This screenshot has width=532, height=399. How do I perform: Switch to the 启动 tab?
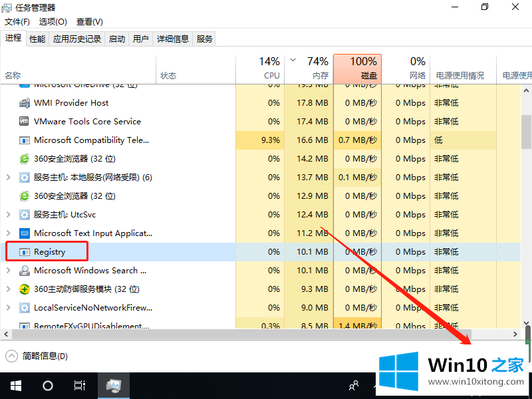(117, 39)
